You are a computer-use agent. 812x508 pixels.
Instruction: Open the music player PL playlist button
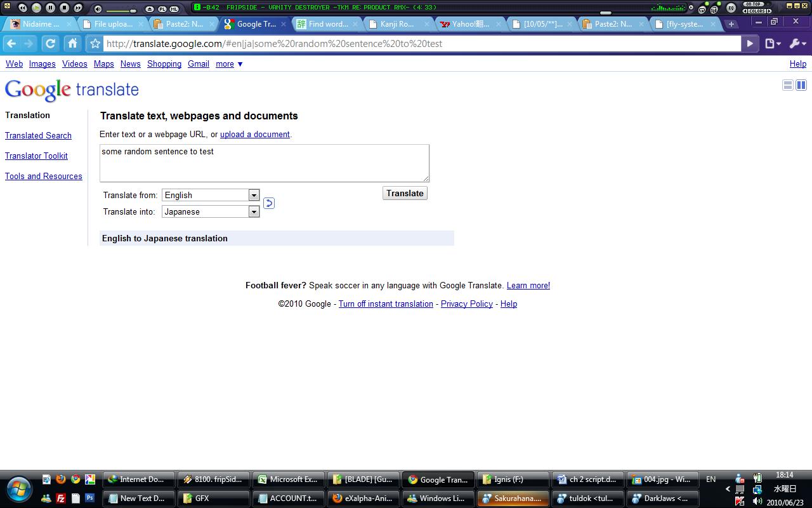[x=162, y=9]
